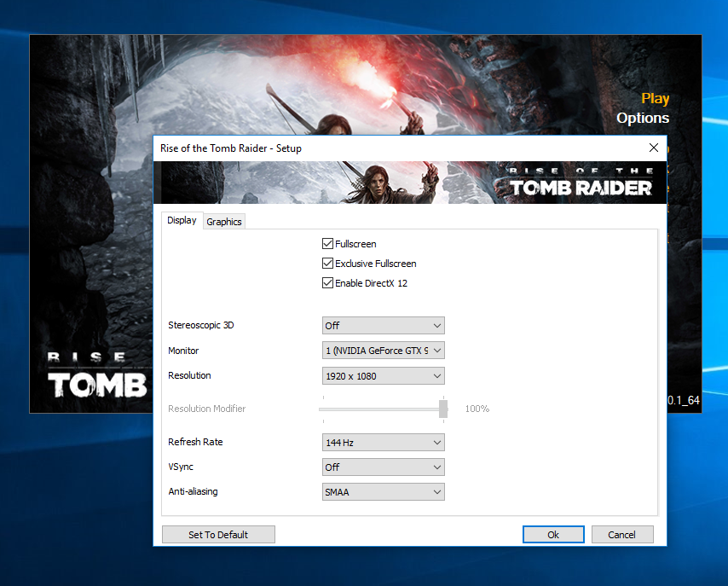Viewport: 728px width, 586px height.
Task: Switch to the Graphics tab
Action: point(224,222)
